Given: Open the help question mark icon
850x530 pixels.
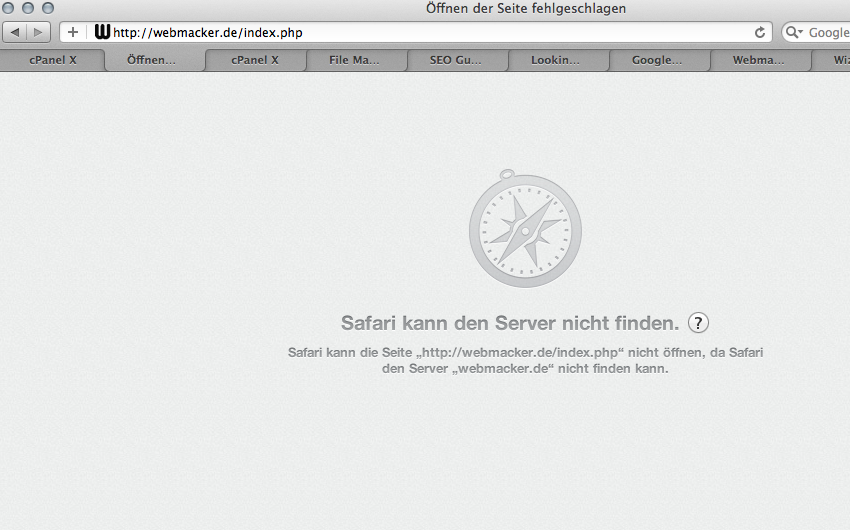Looking at the screenshot, I should point(698,323).
